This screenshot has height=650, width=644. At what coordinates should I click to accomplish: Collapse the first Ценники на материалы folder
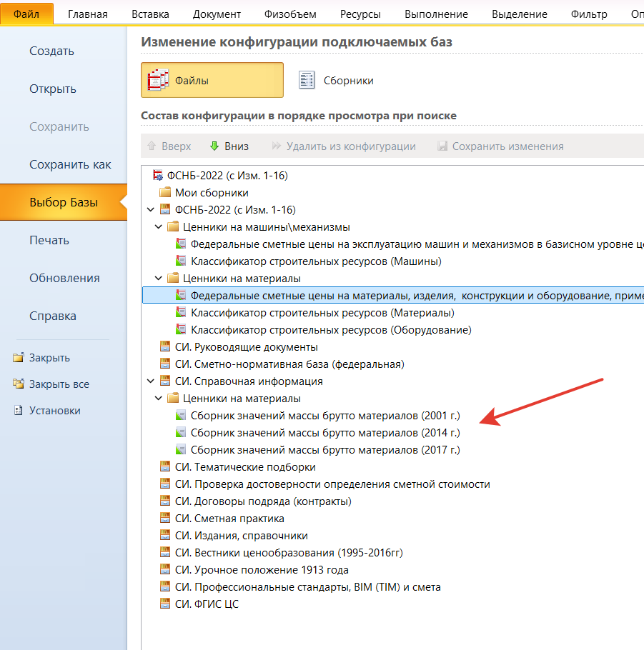pos(159,278)
